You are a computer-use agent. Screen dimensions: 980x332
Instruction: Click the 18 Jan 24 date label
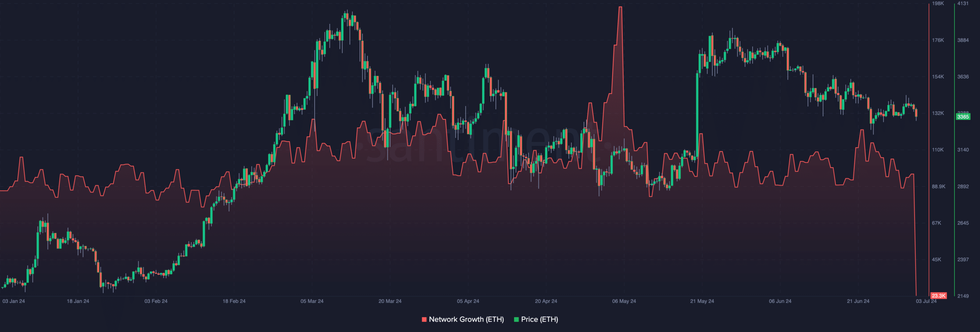coord(78,301)
